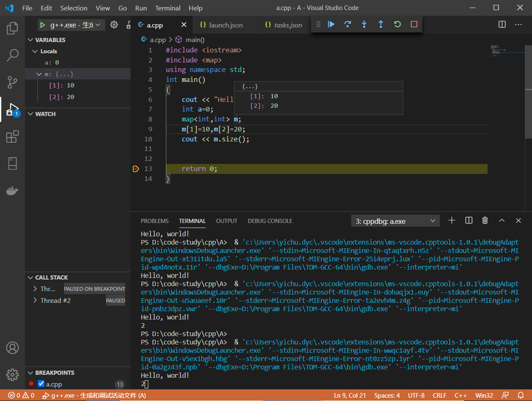Restart the debugging session

point(397,25)
